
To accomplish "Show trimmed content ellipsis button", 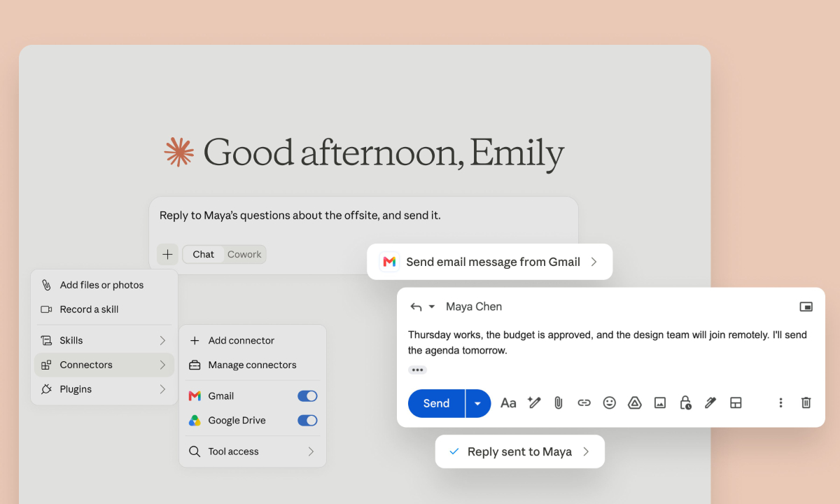I will (417, 370).
